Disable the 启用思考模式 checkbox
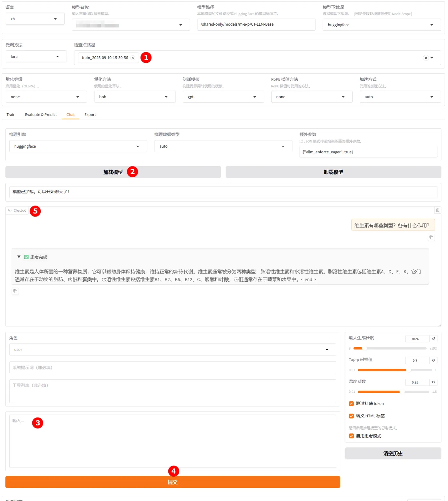The image size is (448, 501). (351, 436)
